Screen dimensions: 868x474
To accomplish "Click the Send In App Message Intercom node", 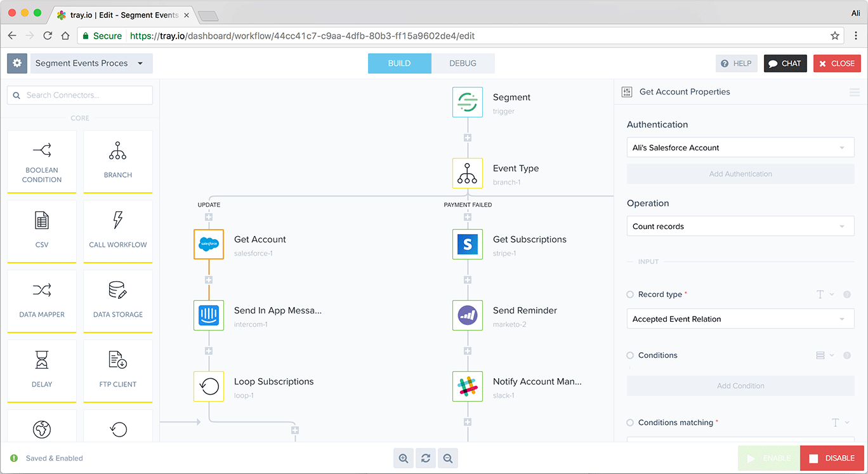I will (209, 315).
